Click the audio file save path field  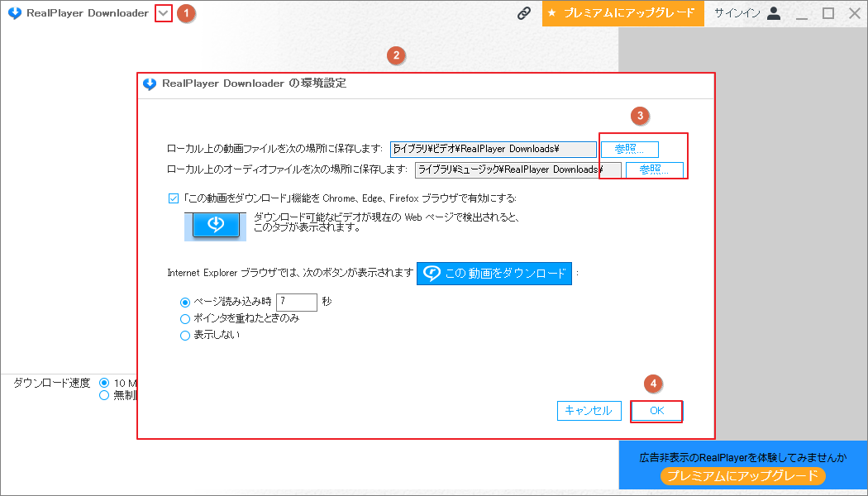point(518,170)
